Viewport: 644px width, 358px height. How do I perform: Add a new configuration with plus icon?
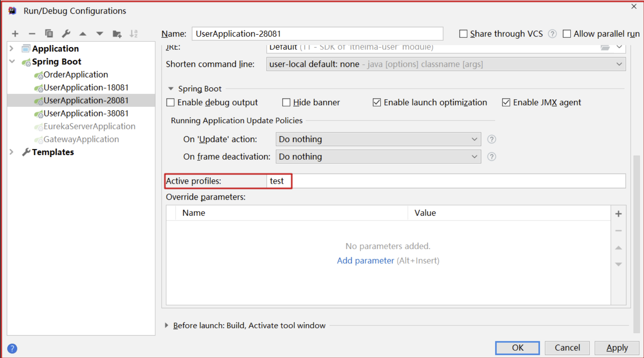point(15,34)
